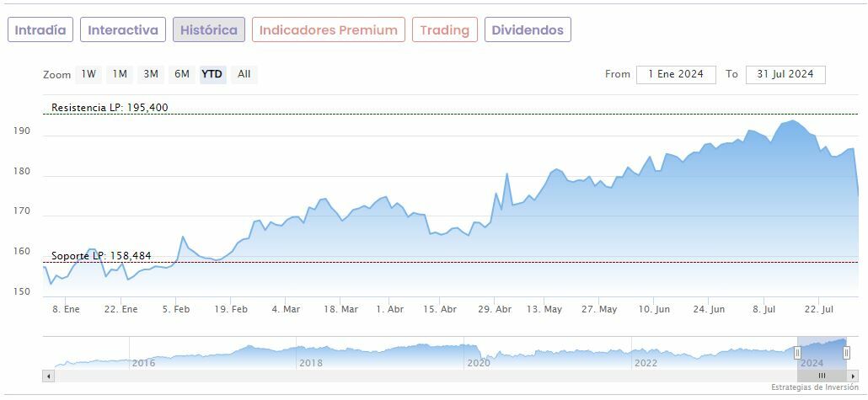868x400 pixels.
Task: Choose the 3M zoom range
Action: point(151,74)
